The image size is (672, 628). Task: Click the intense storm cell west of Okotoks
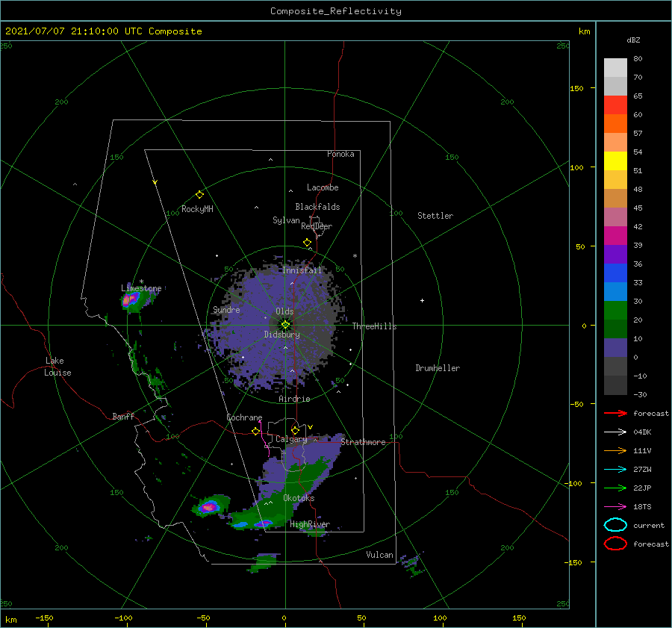pos(209,507)
